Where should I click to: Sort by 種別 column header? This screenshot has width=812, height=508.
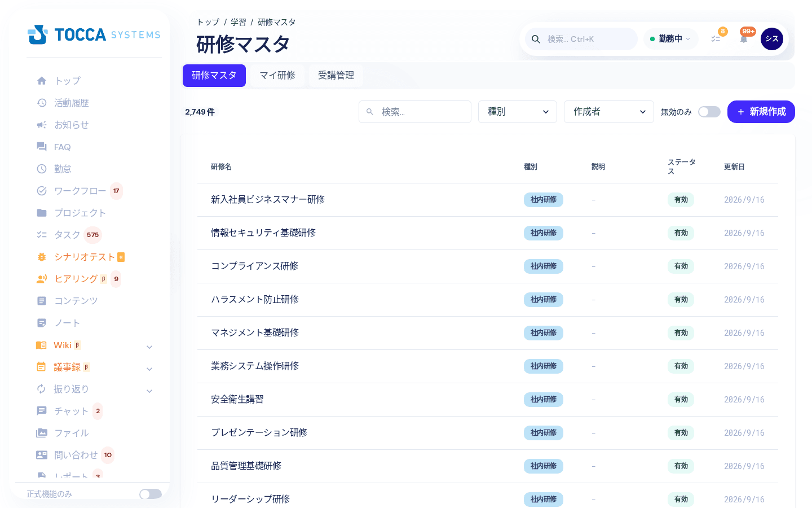(x=531, y=167)
